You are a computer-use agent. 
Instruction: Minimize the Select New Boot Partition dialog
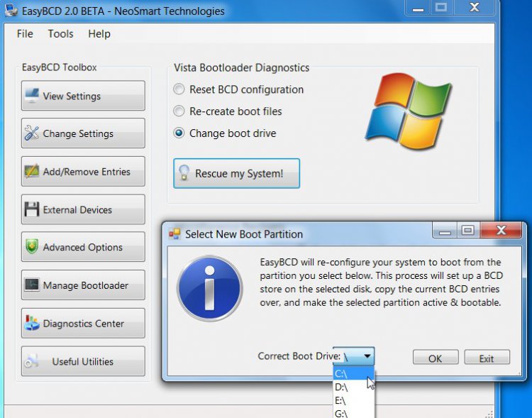pyautogui.click(x=445, y=230)
